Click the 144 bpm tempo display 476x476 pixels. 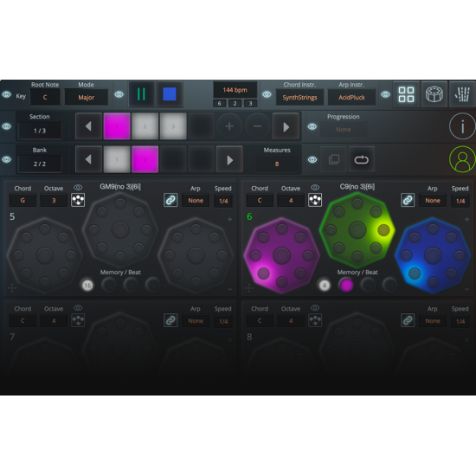[235, 90]
